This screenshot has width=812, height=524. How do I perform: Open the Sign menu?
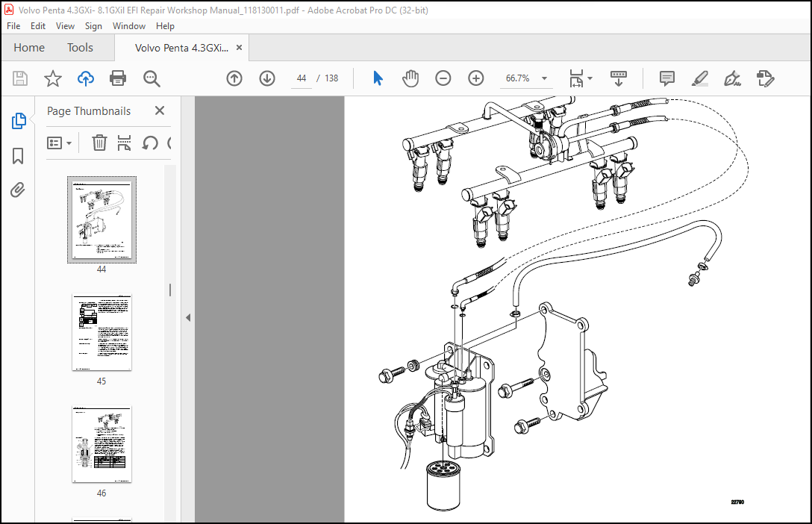[93, 26]
